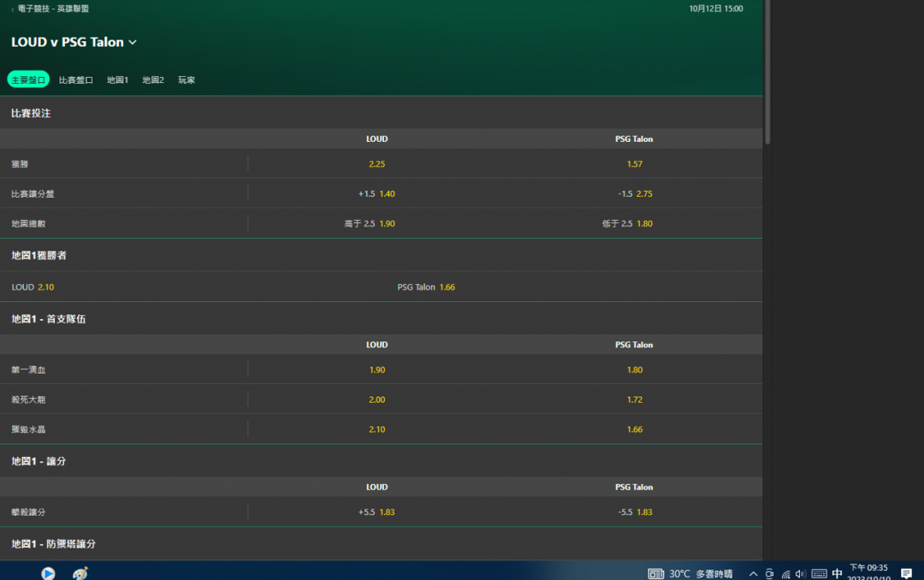Click the page vertical scrollbar thumb
Viewport: 924px width, 580px height.
pos(767,72)
